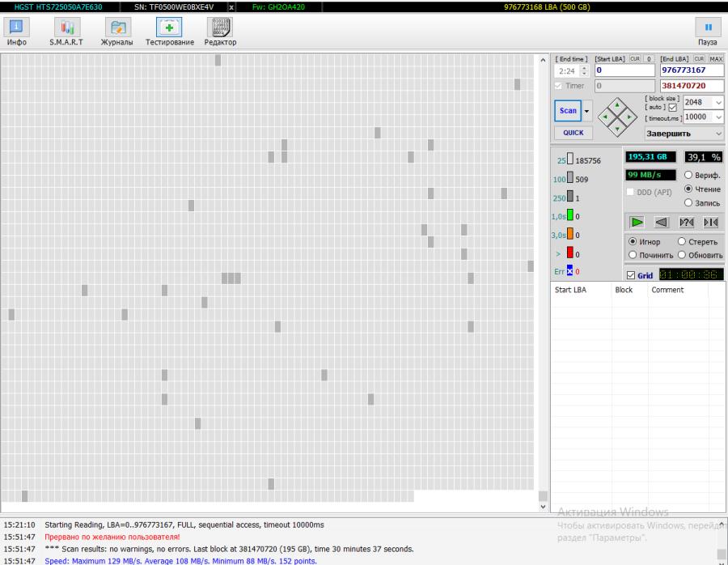Click the orange 3,0s block swatch
Image resolution: width=728 pixels, height=565 pixels.
point(569,233)
